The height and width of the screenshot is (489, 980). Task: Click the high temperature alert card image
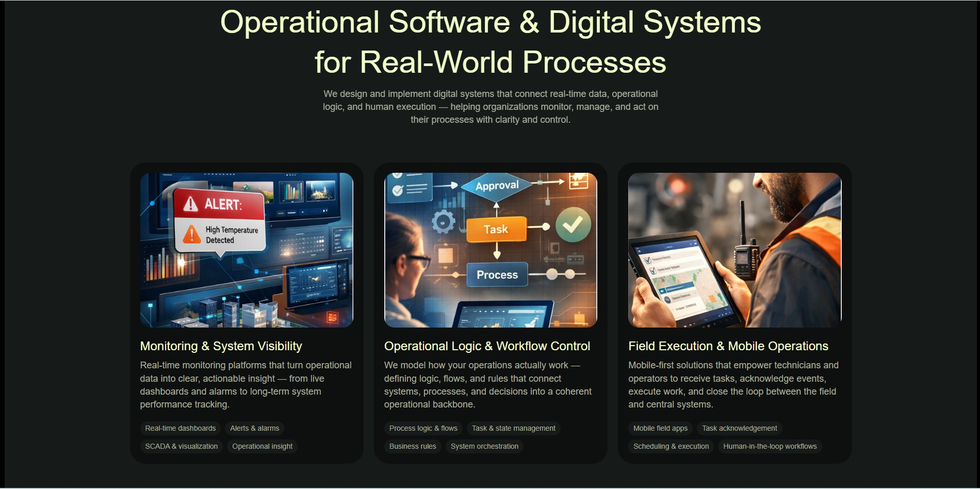coord(247,250)
